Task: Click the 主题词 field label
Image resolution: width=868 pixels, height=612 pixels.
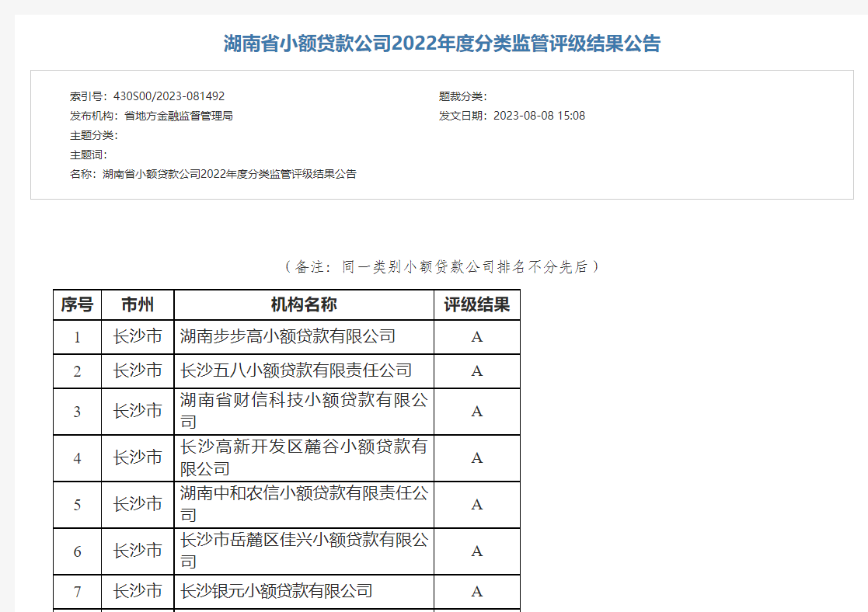Action: point(88,155)
